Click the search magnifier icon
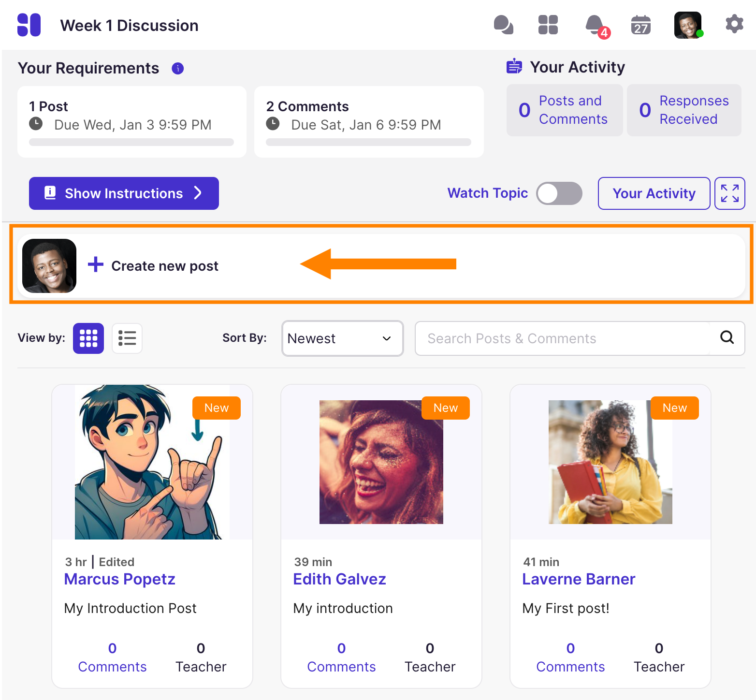756x700 pixels. pyautogui.click(x=727, y=338)
